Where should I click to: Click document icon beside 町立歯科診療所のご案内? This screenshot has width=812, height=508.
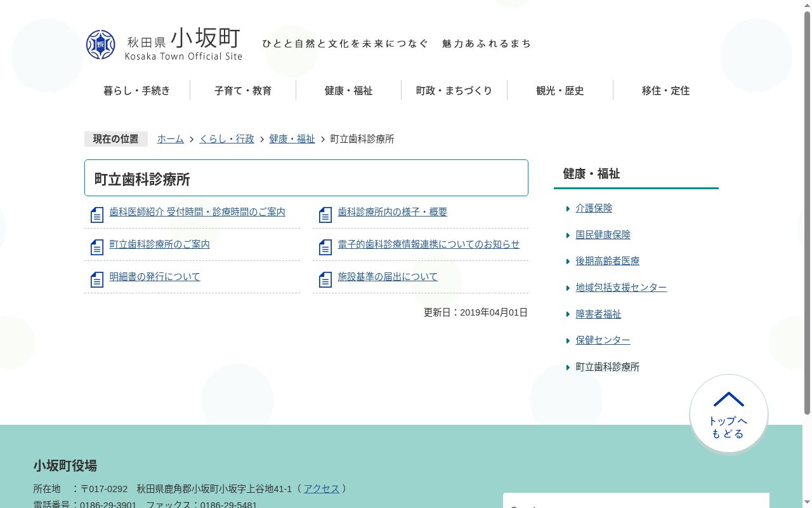pyautogui.click(x=97, y=248)
